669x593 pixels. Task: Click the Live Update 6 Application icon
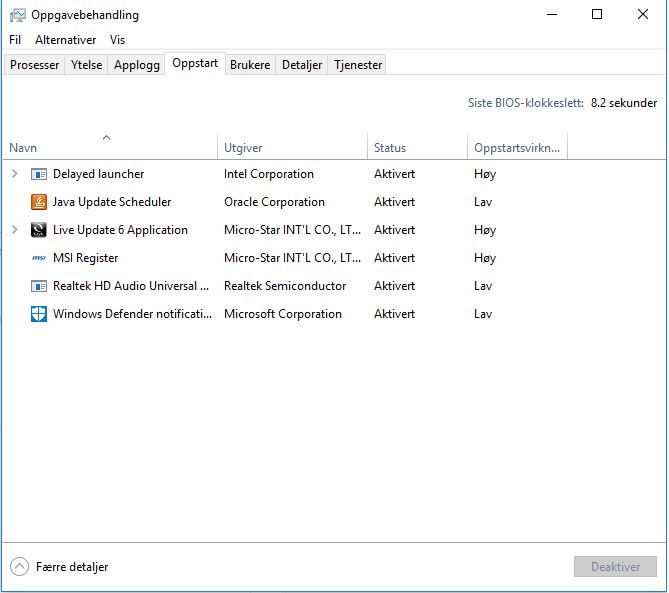[39, 230]
